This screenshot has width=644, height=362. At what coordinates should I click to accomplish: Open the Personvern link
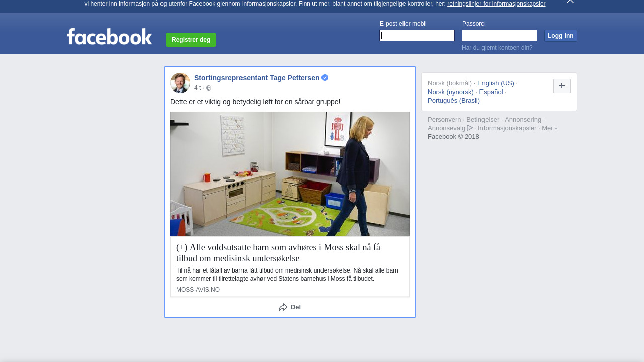point(444,120)
